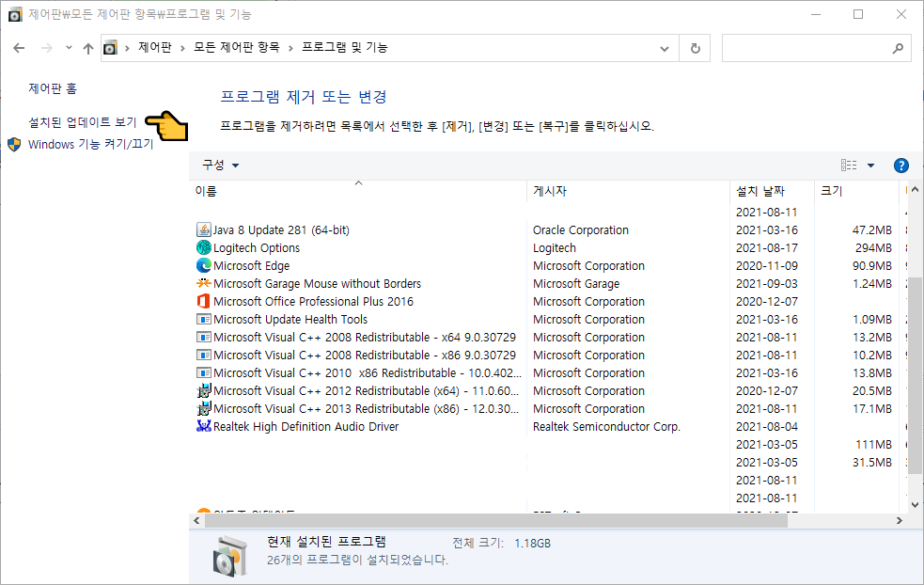Click the 47.2MB size cell

pos(872,230)
